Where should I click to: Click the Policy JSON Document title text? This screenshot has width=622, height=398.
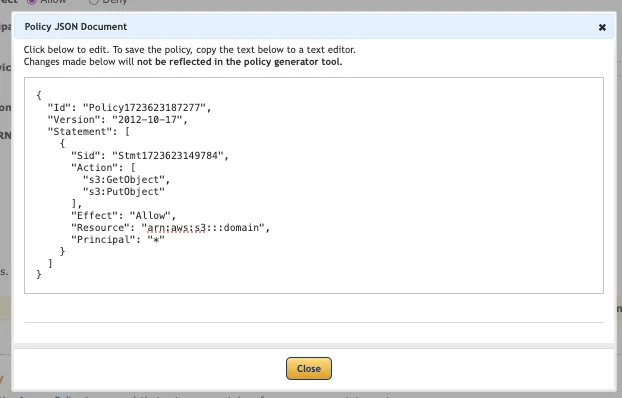[76, 27]
